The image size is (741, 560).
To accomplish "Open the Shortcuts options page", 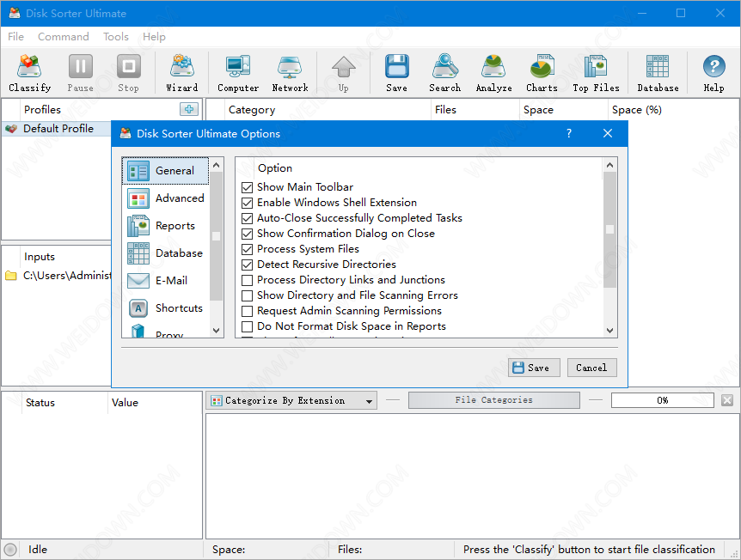I will [165, 307].
